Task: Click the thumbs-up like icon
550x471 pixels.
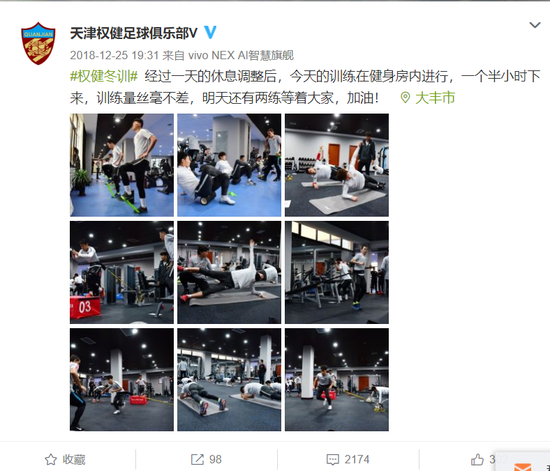Action: tap(477, 459)
